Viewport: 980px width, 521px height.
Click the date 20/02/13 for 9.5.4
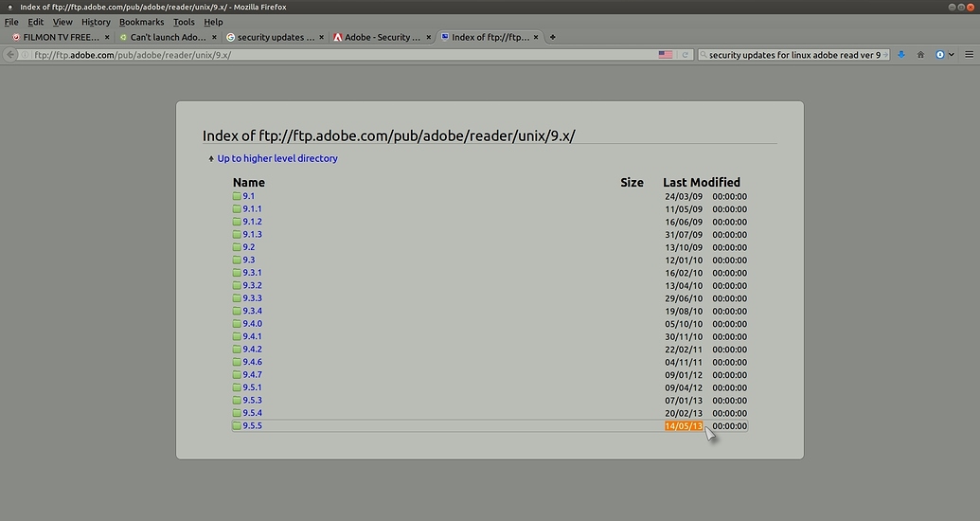click(x=684, y=413)
